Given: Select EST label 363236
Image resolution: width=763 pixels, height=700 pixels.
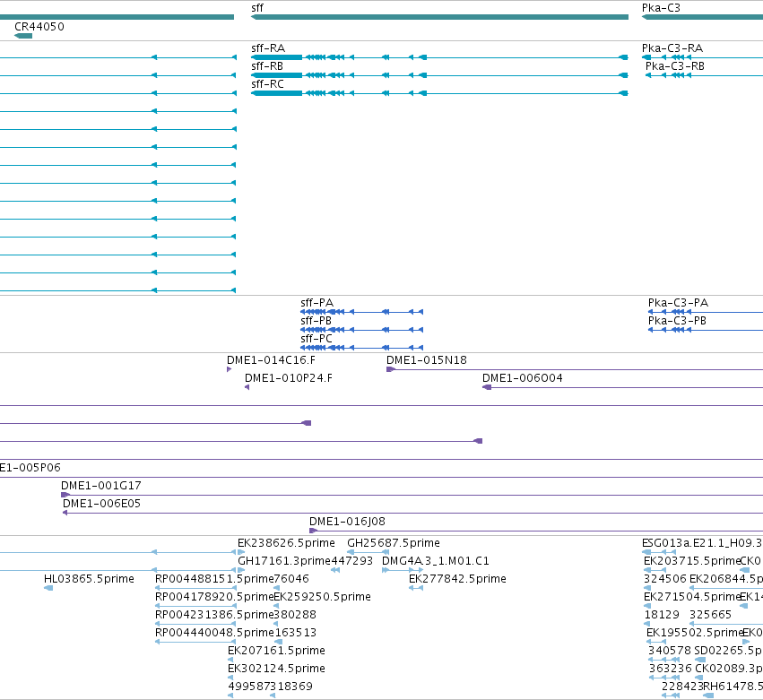Looking at the screenshot, I should (x=670, y=669).
